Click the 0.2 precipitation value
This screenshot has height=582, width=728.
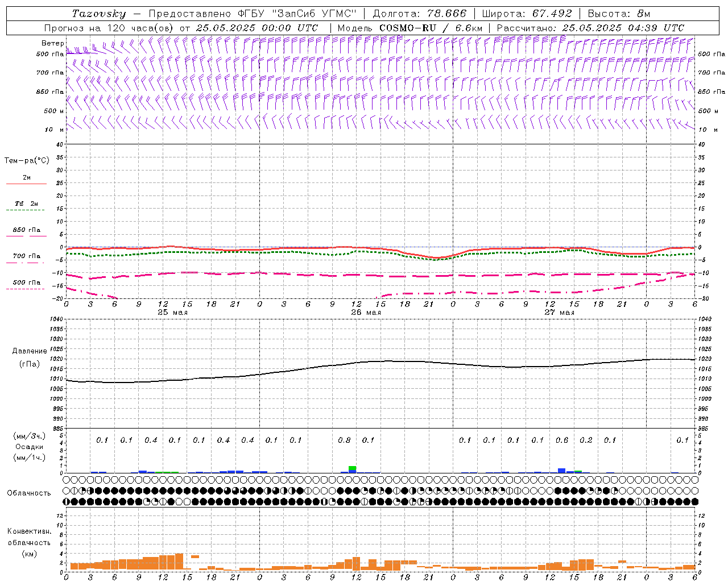point(586,440)
